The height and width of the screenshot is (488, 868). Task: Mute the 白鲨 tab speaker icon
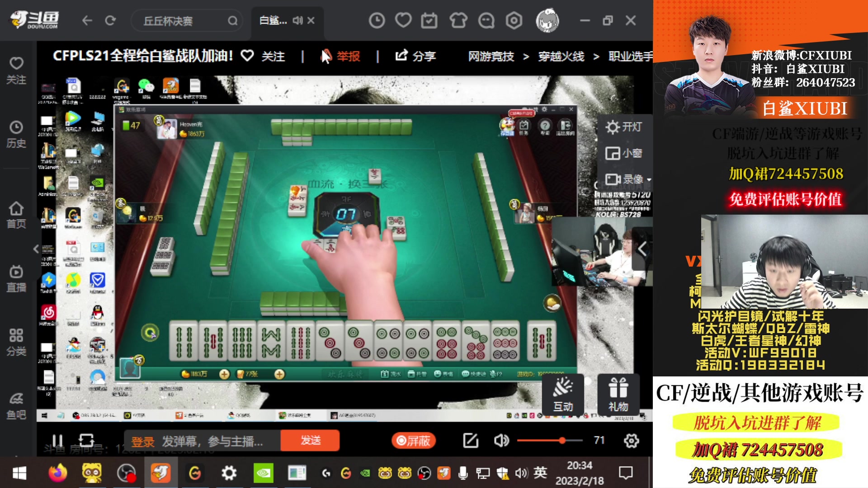[297, 20]
